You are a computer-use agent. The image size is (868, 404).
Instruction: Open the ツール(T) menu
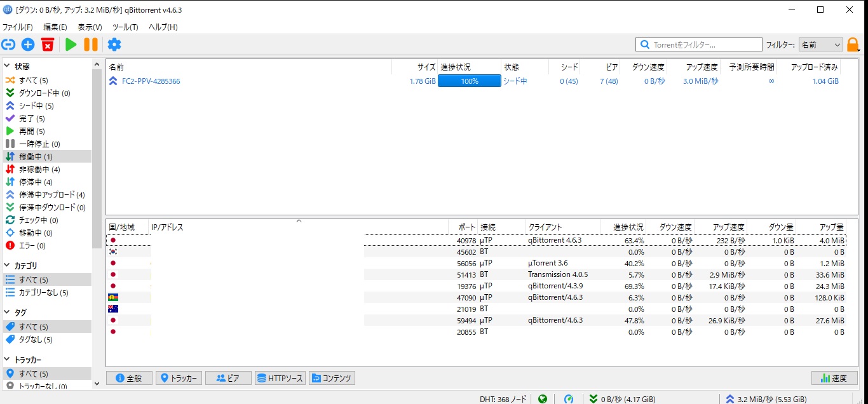125,27
